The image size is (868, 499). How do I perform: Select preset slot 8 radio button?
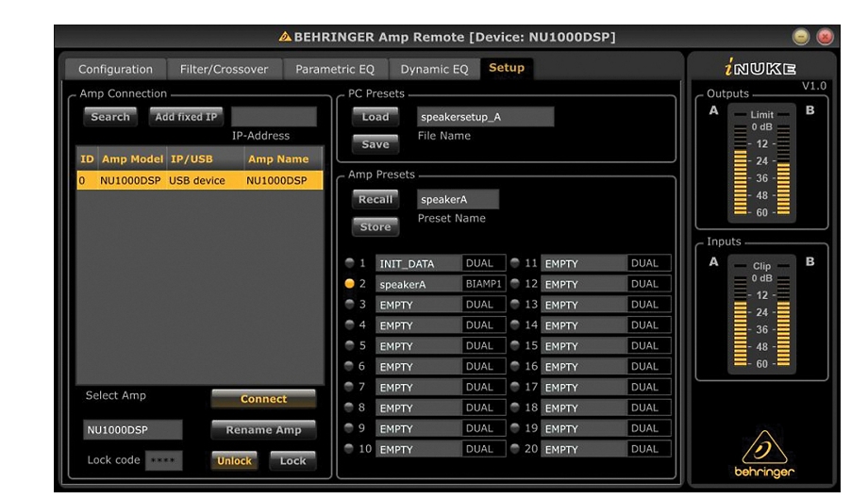349,408
